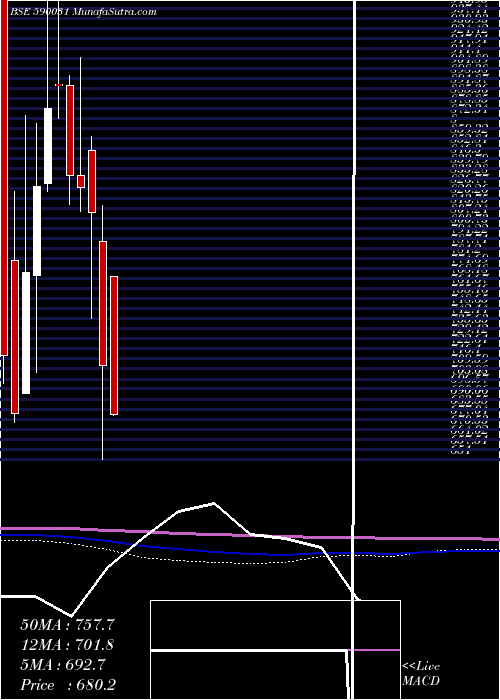Image resolution: width=500 pixels, height=700 pixels.
Task: Click the Price : 680.2 text
Action: click(x=68, y=685)
